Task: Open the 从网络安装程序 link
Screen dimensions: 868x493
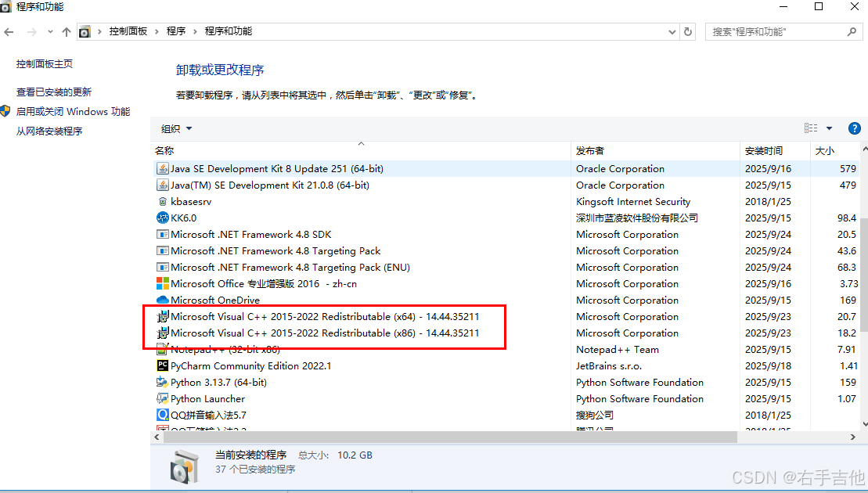Action: tap(49, 131)
